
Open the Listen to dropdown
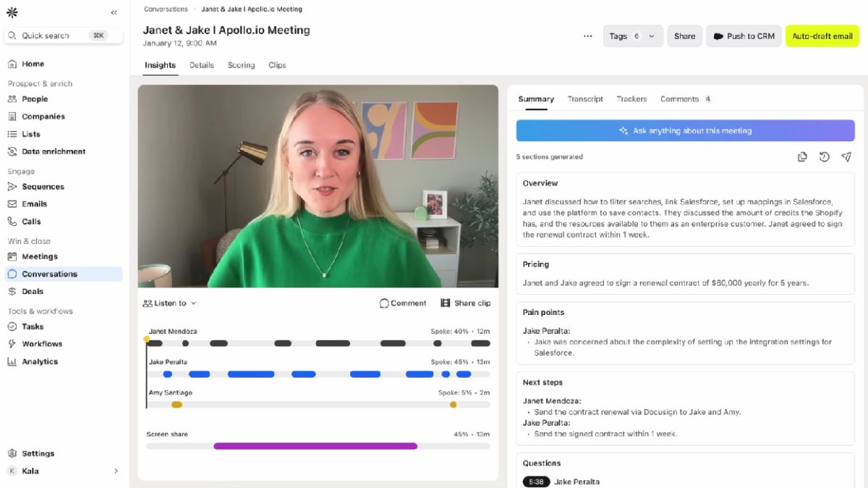point(169,303)
